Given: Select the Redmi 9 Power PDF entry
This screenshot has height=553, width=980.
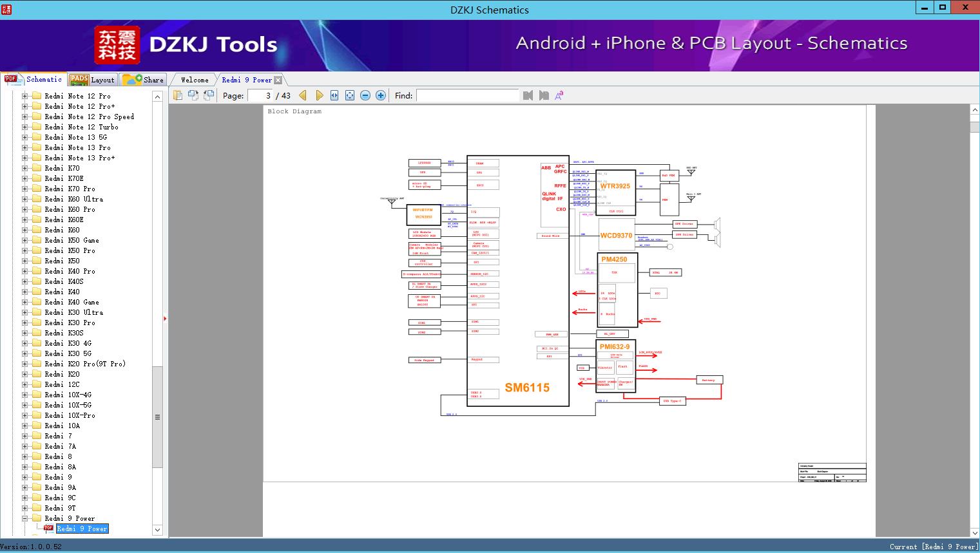Looking at the screenshot, I should [x=82, y=529].
